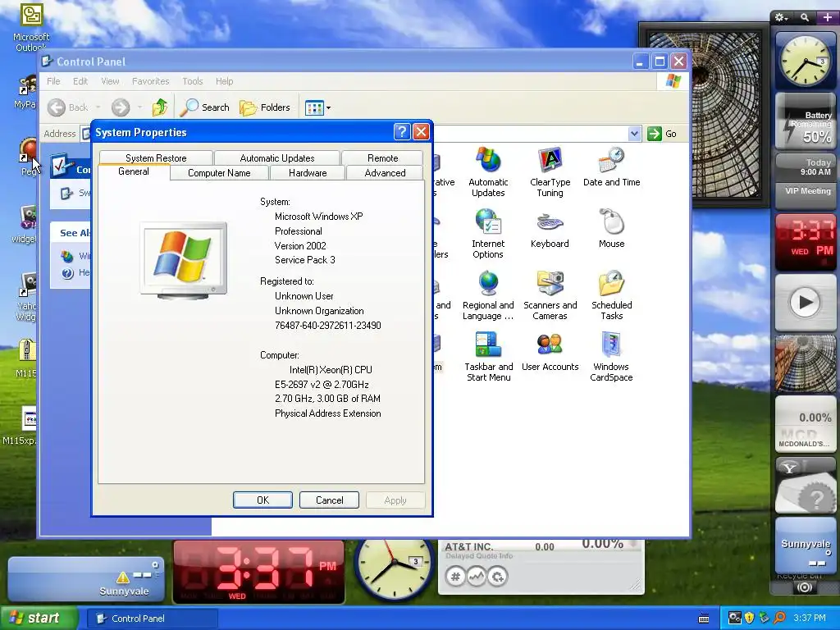The image size is (840, 630).
Task: Click the Sunnyvale weather dock widget
Action: tap(806, 546)
